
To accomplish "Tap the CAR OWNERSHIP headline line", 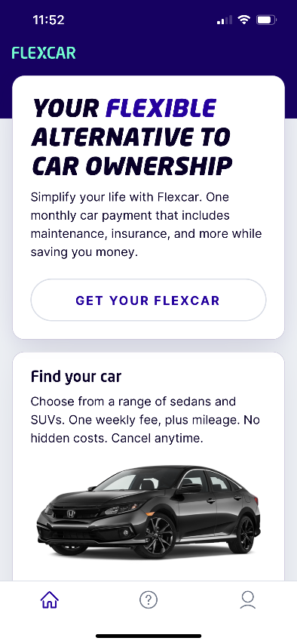I will 132,166.
